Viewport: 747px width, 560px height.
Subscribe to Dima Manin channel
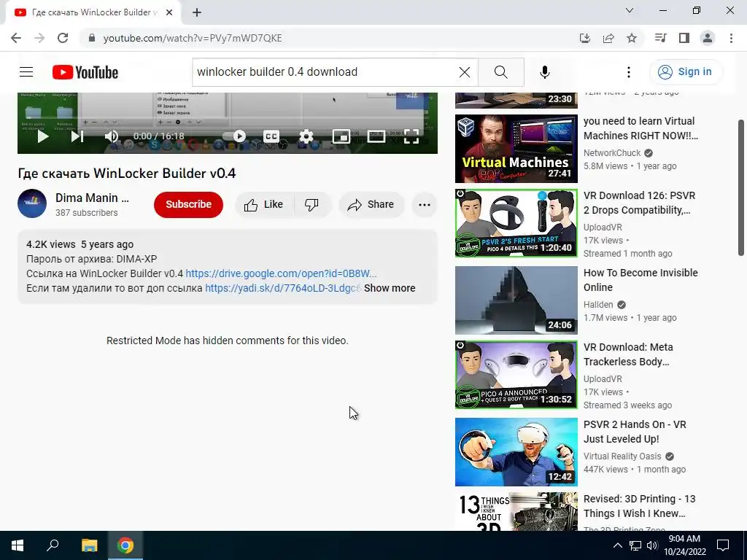point(188,204)
